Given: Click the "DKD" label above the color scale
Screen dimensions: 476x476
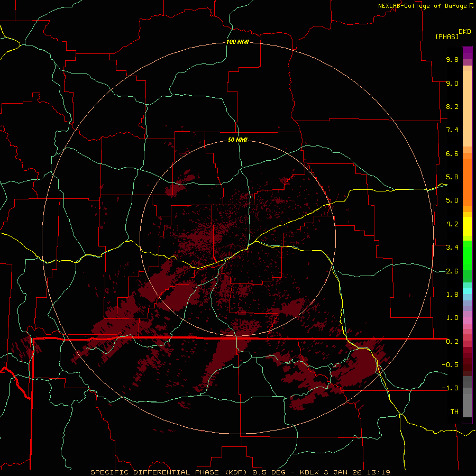Looking at the screenshot, I should [465, 32].
